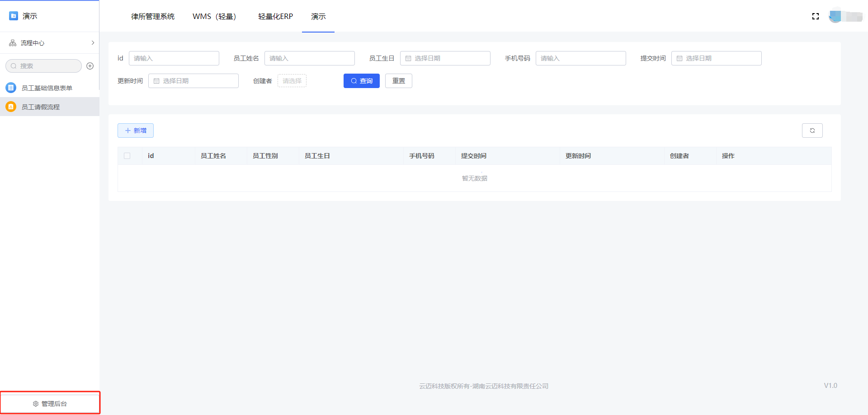This screenshot has height=415, width=868.
Task: Click the blue 员工基础信息表单 form icon
Action: pyautogui.click(x=11, y=88)
